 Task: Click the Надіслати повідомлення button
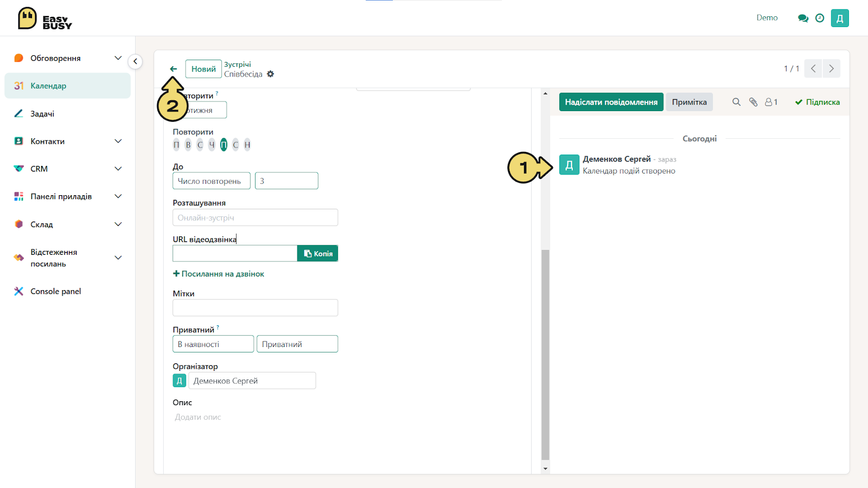[611, 102]
